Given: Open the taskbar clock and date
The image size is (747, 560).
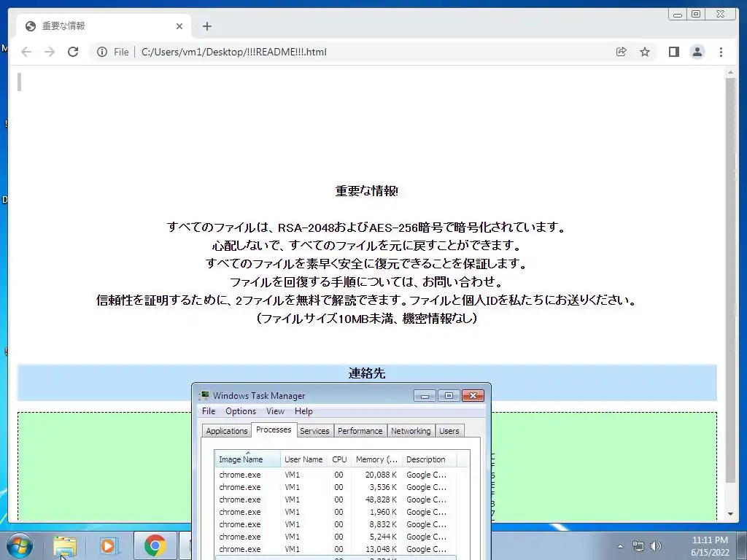Looking at the screenshot, I should (x=710, y=546).
